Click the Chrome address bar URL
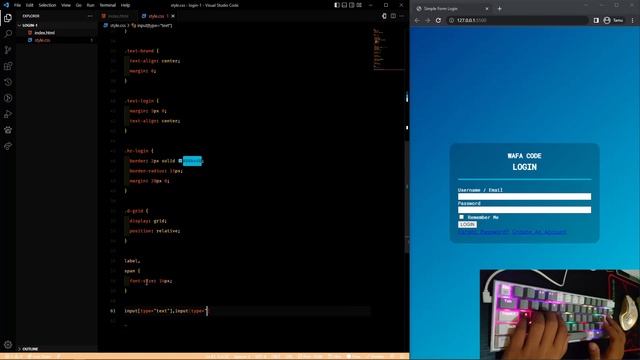Viewport: 640px width, 360px height. (x=472, y=20)
